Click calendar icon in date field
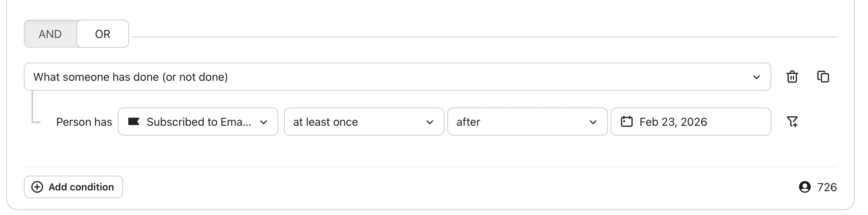Image resolution: width=868 pixels, height=215 pixels. (626, 122)
